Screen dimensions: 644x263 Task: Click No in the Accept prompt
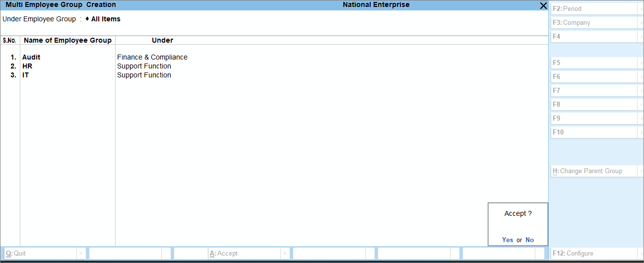coord(529,240)
